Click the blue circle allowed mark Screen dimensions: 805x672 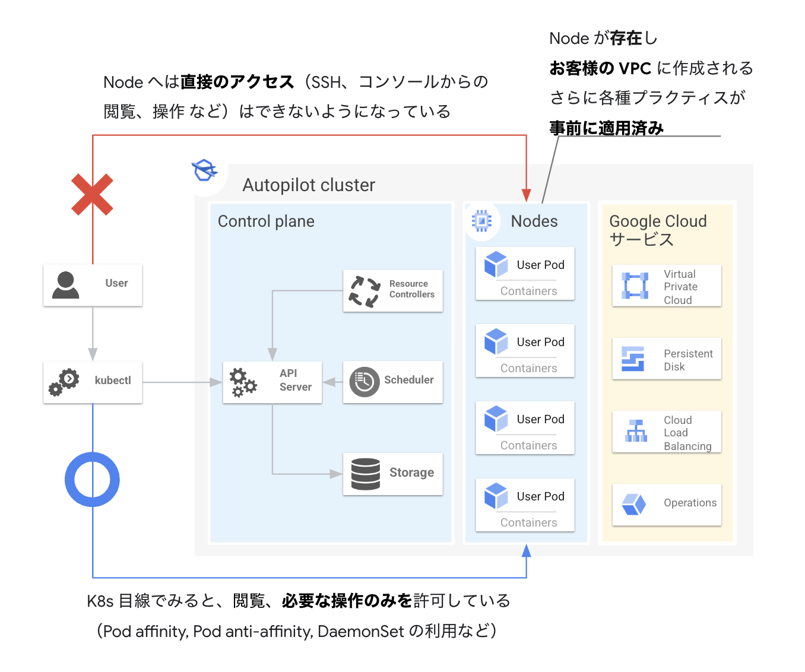click(92, 480)
